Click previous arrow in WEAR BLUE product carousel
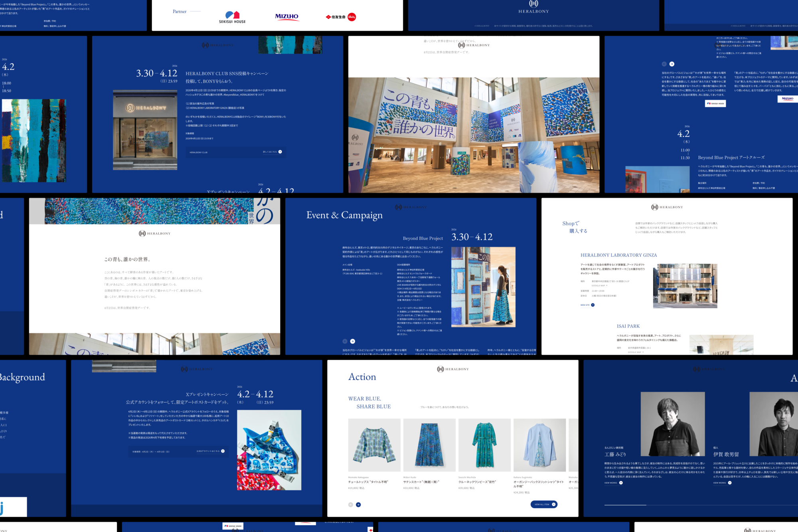This screenshot has height=532, width=798. pos(351,504)
